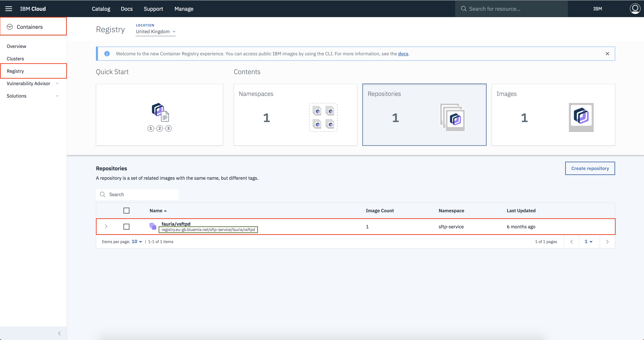The width and height of the screenshot is (644, 340).
Task: Open the United Kingdom location dropdown
Action: (x=155, y=32)
